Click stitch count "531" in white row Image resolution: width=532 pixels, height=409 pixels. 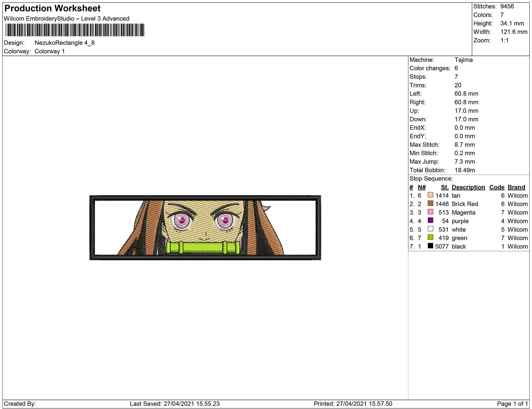tap(444, 230)
